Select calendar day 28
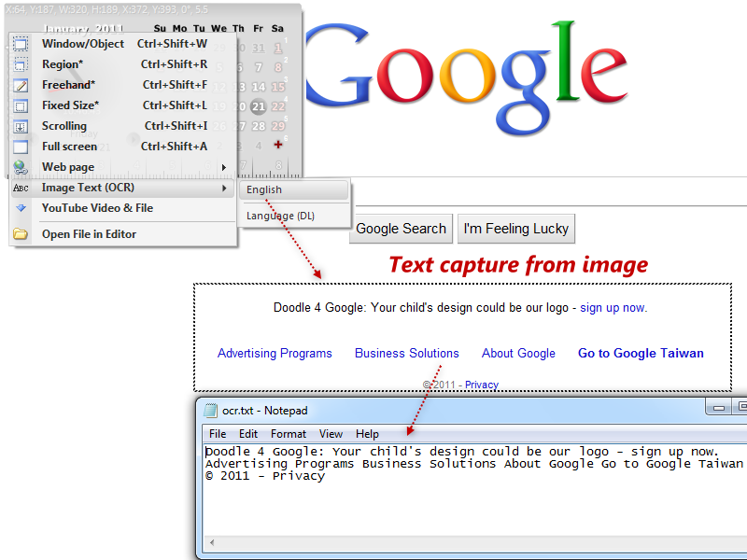The width and height of the screenshot is (747, 560). (x=259, y=126)
